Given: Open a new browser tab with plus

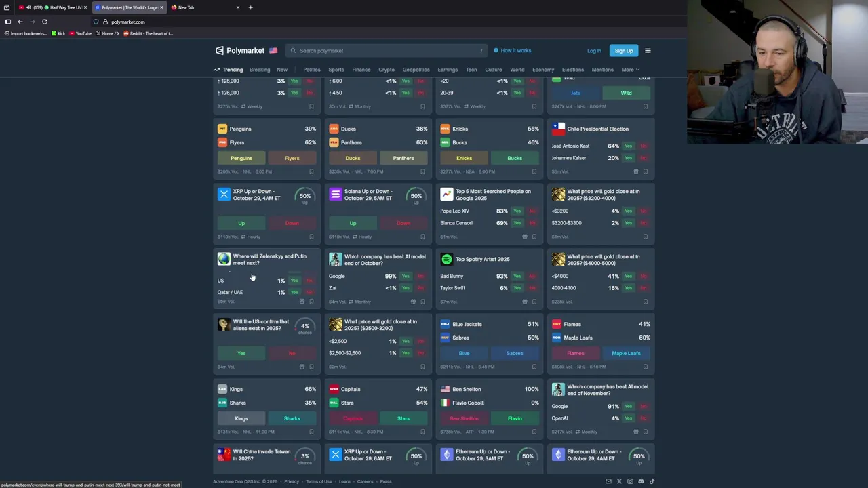Looking at the screenshot, I should [250, 7].
